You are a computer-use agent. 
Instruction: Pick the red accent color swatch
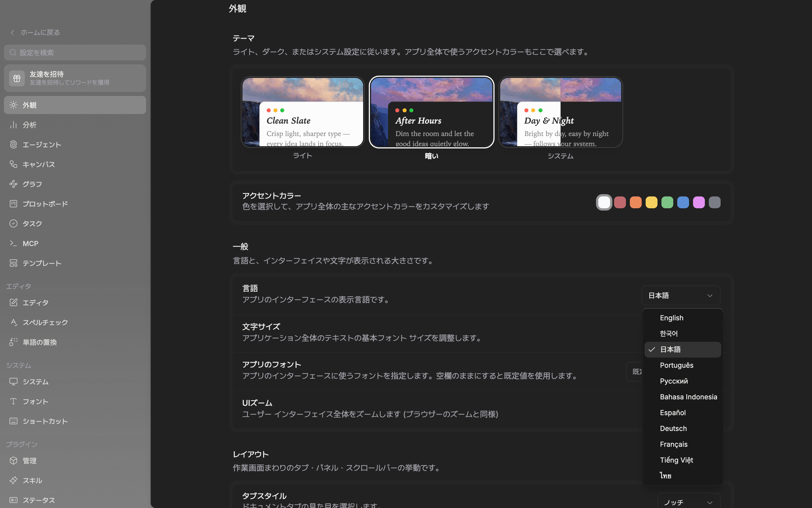coord(620,202)
